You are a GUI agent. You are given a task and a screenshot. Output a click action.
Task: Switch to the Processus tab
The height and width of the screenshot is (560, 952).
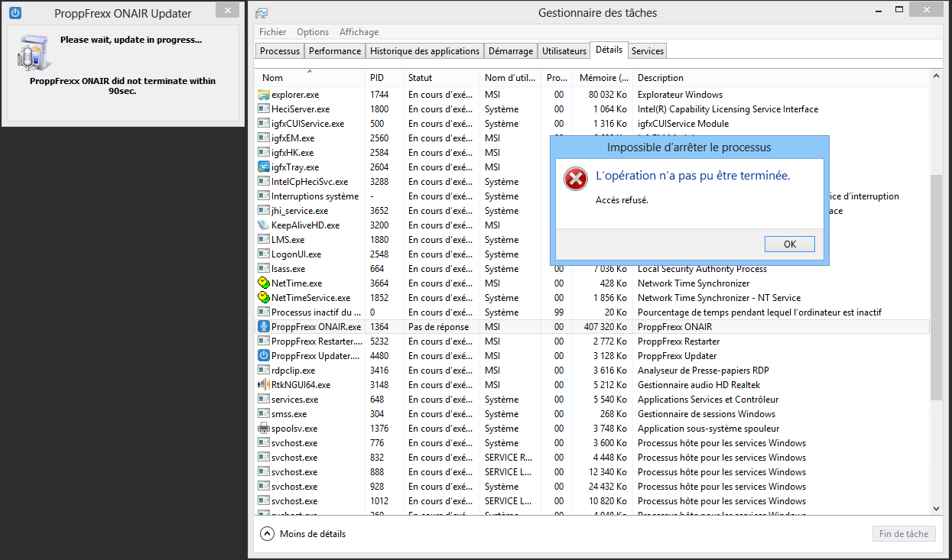pyautogui.click(x=280, y=51)
